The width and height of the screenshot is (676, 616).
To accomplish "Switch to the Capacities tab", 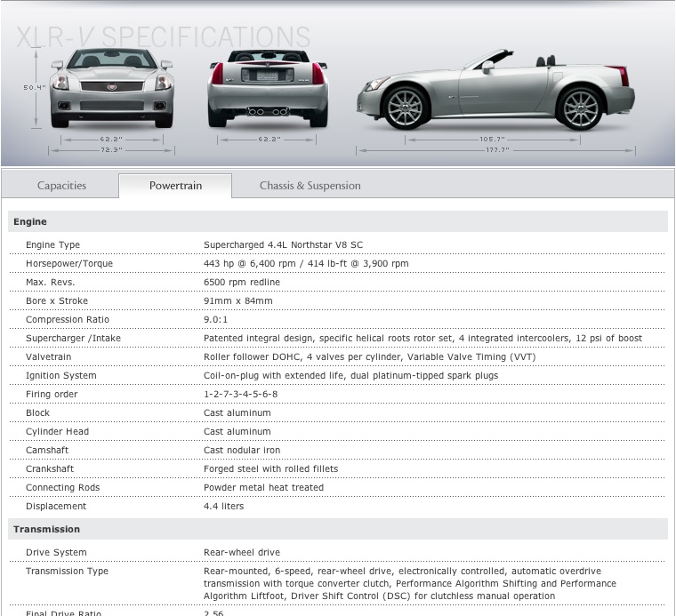I will click(61, 186).
